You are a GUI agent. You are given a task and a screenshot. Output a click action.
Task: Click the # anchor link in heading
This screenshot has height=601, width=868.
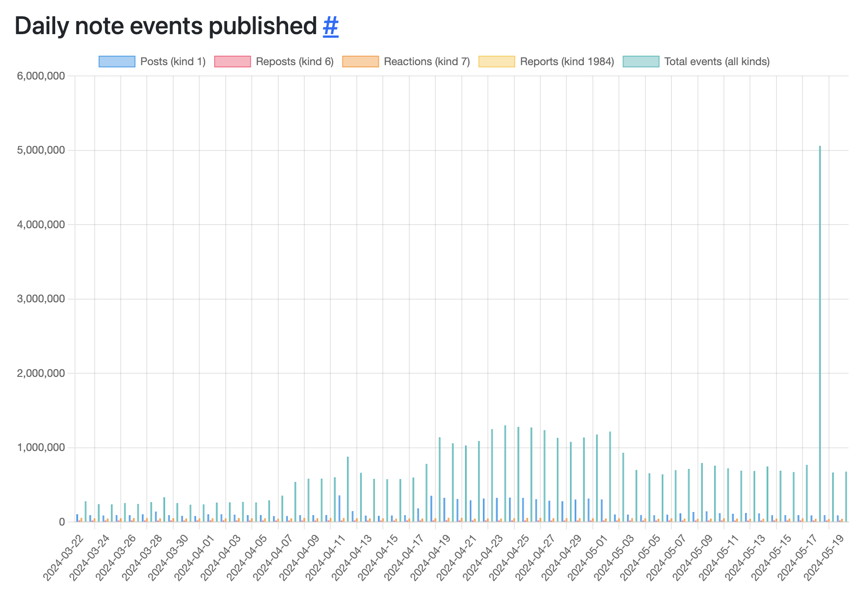pyautogui.click(x=330, y=26)
